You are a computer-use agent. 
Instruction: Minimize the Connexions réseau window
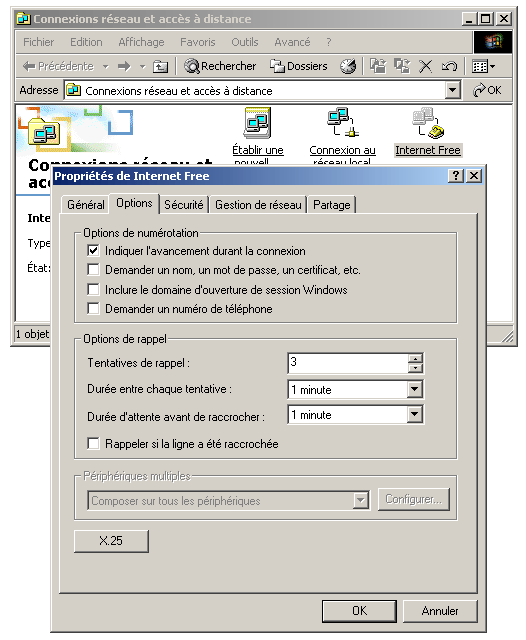(x=469, y=19)
